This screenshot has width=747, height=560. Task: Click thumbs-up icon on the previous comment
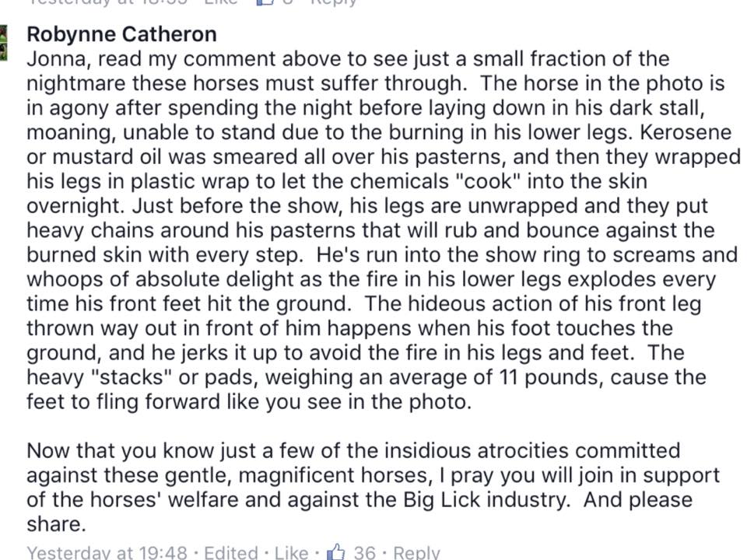point(265,2)
